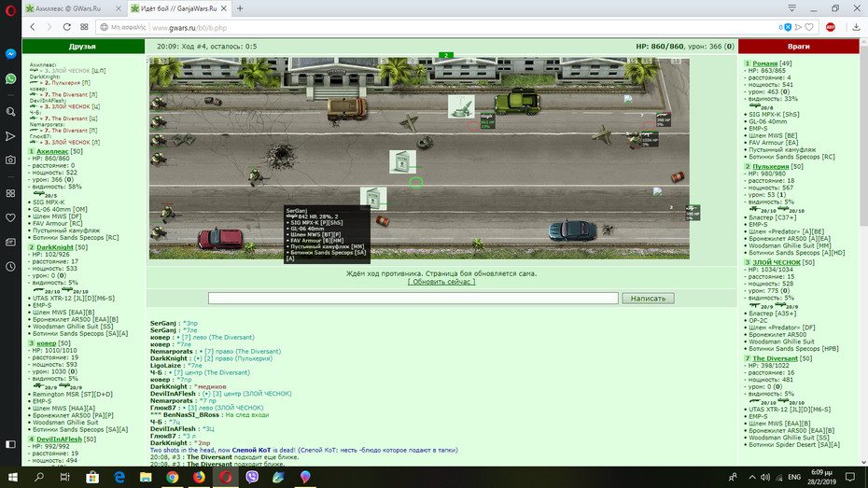Click the Друзья panel header

pos(83,47)
